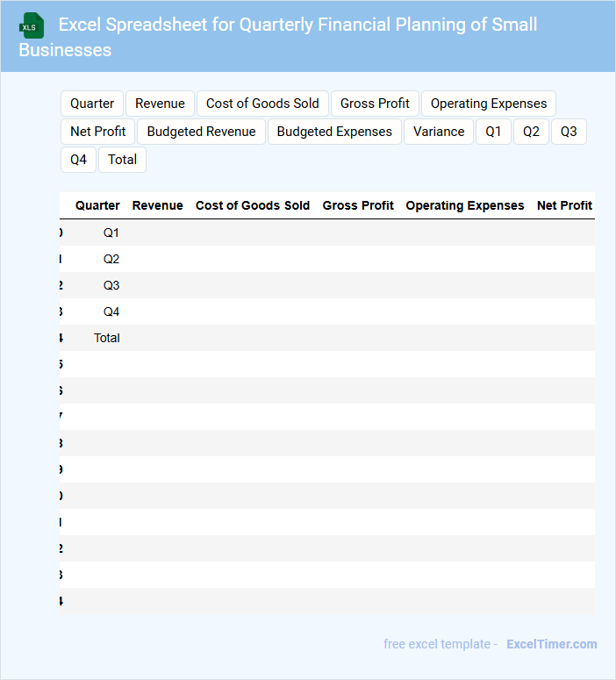Click the Gross Profit column header

[358, 205]
